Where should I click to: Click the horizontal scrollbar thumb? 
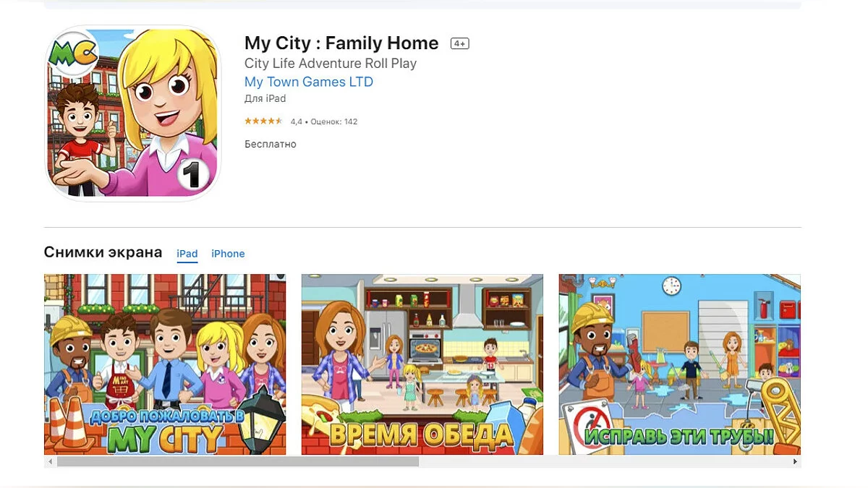click(x=238, y=461)
